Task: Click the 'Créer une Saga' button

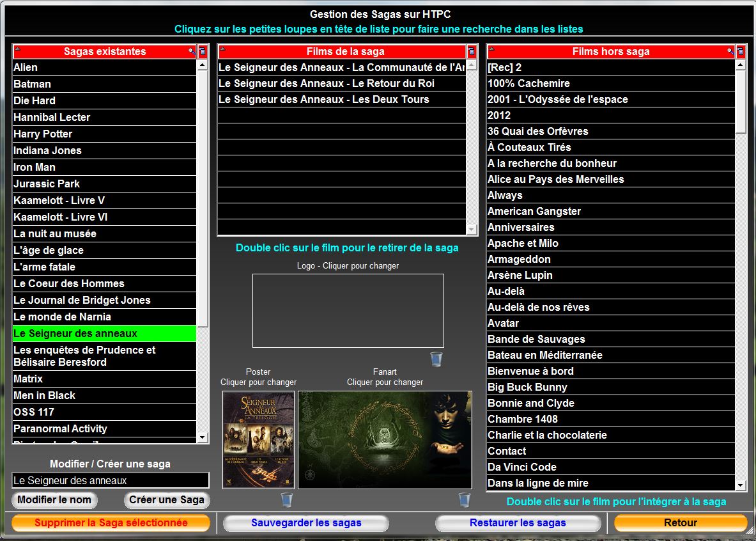Action: pos(167,500)
